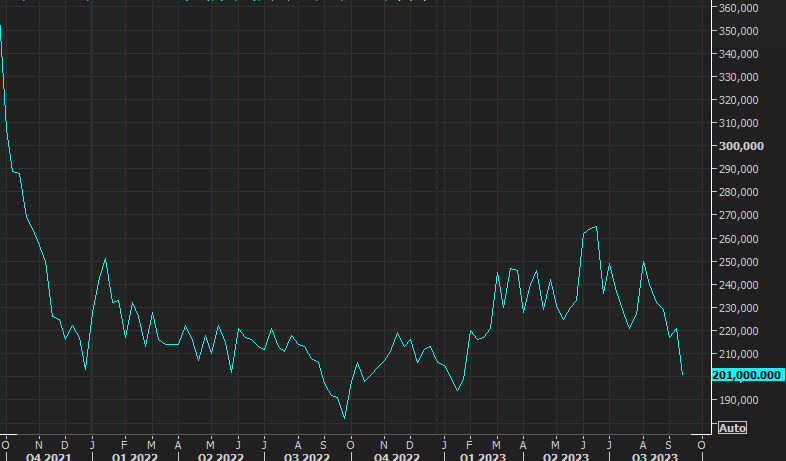This screenshot has width=786, height=461.
Task: Select the Q4 2022 quarter label
Action: (x=395, y=456)
